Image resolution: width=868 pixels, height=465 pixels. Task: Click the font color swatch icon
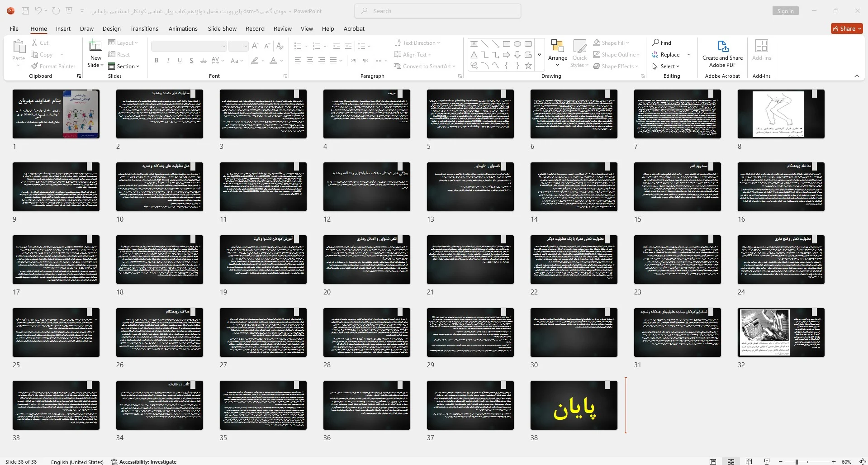(x=273, y=61)
